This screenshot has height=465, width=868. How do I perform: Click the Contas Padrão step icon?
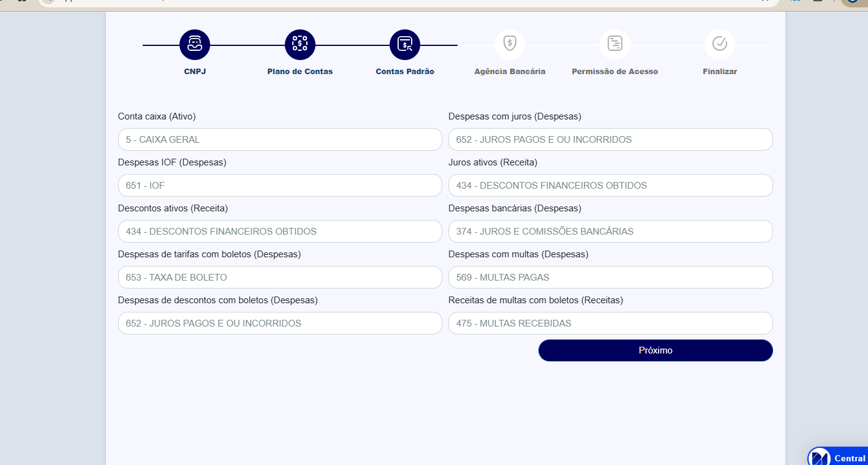[405, 45]
